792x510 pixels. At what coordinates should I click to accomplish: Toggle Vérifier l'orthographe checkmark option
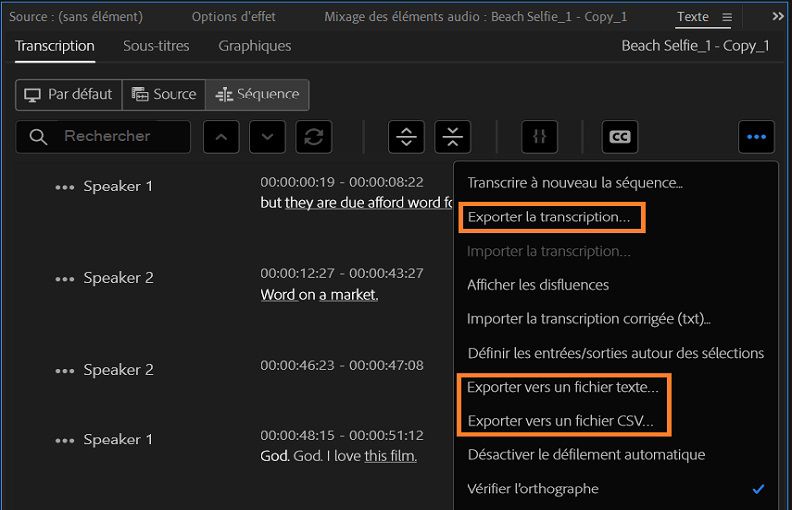tap(616, 489)
